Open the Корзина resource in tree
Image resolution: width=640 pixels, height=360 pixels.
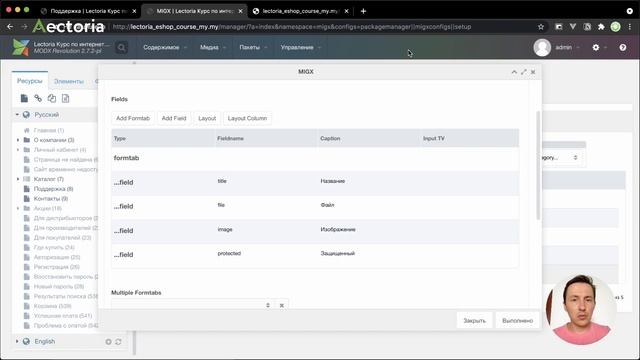(52, 306)
